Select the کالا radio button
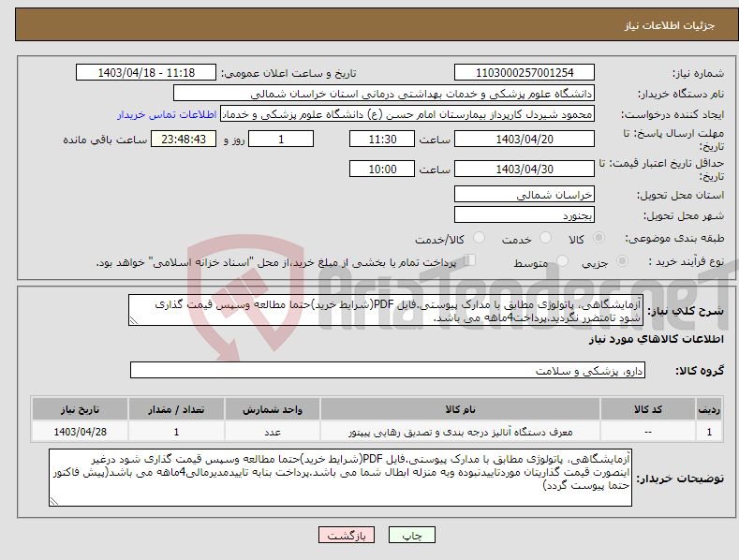 (x=599, y=238)
